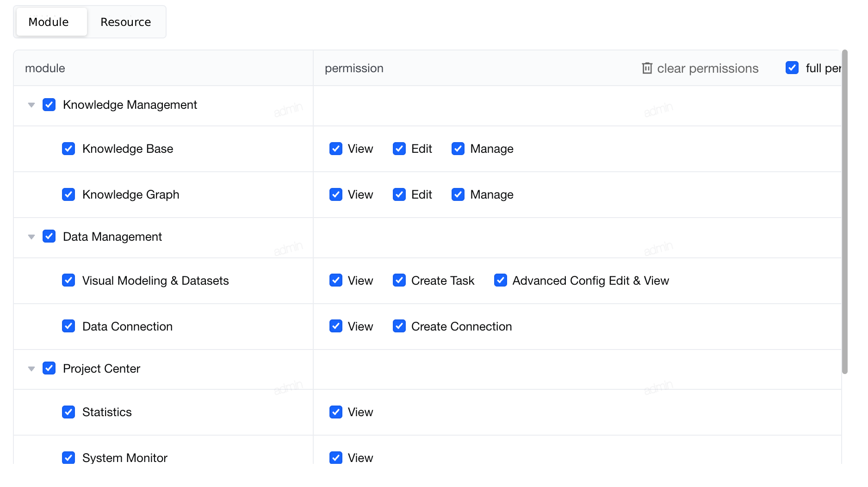Switch to the Module tab
The width and height of the screenshot is (868, 487).
pyautogui.click(x=51, y=22)
